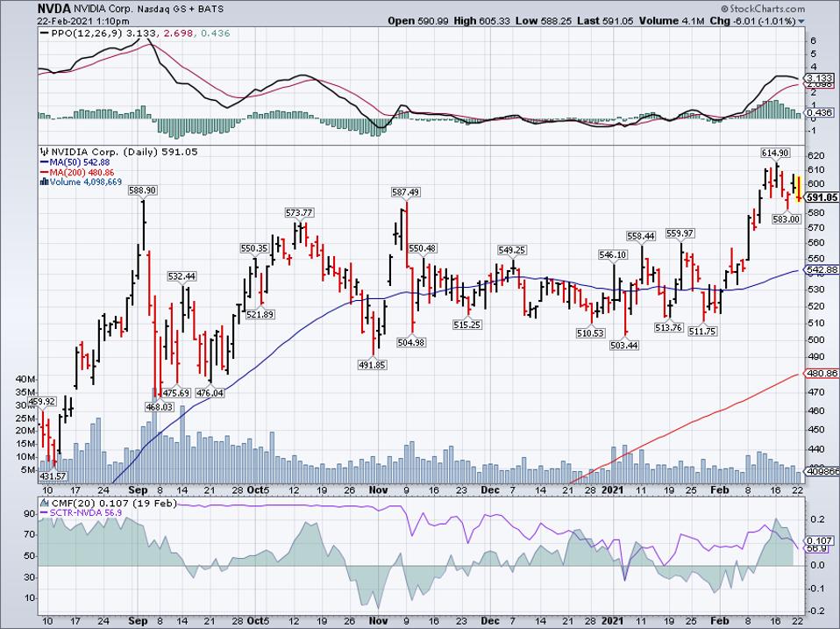Click the 550.48 price label
Viewport: 840px width, 629px height.
[x=423, y=248]
